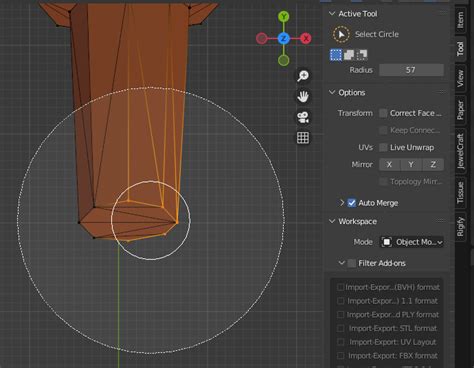Choose the Set new selection mode icon
Screen dimensions: 474x368
click(x=336, y=55)
